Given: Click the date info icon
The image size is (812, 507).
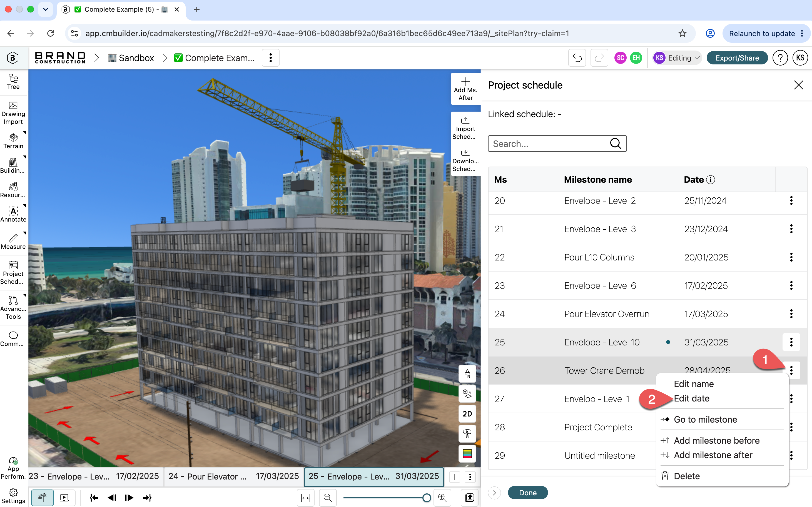Looking at the screenshot, I should click(x=710, y=180).
